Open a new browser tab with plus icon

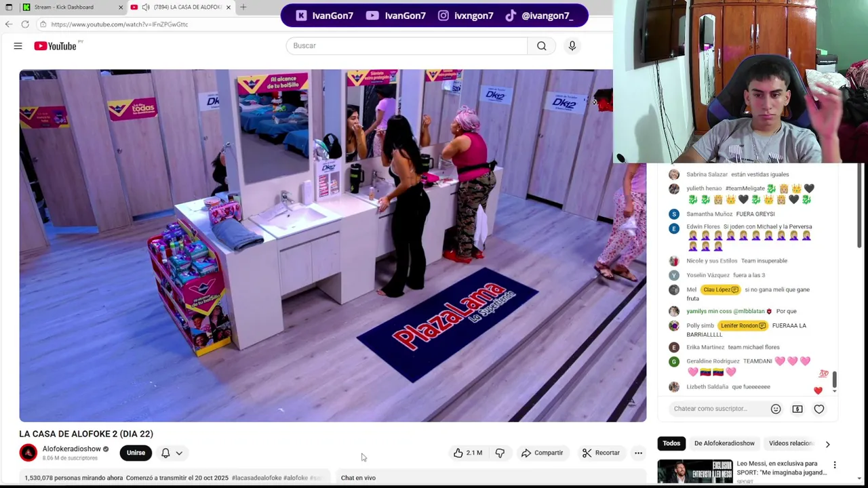tap(243, 7)
